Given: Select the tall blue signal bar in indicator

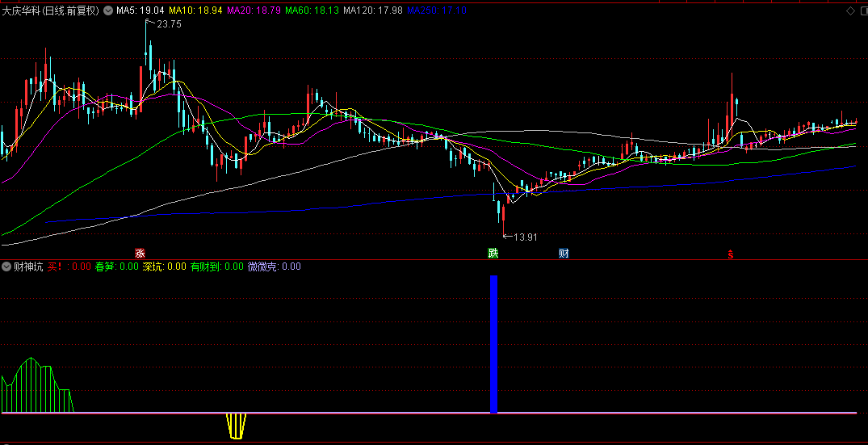Looking at the screenshot, I should coord(494,344).
